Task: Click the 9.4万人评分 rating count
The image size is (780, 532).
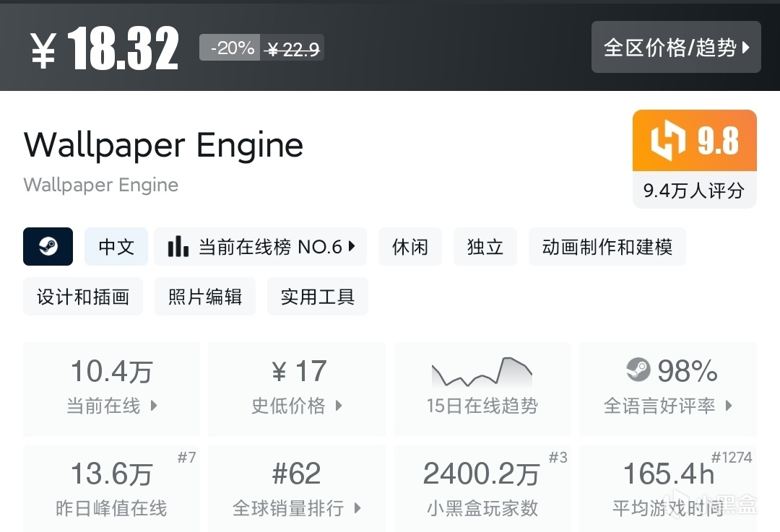Action: (x=695, y=191)
